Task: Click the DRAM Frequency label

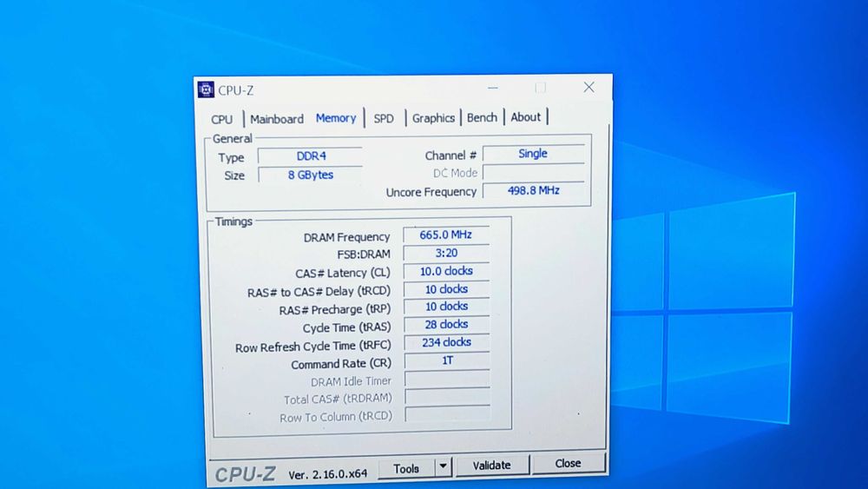Action: pyautogui.click(x=346, y=237)
